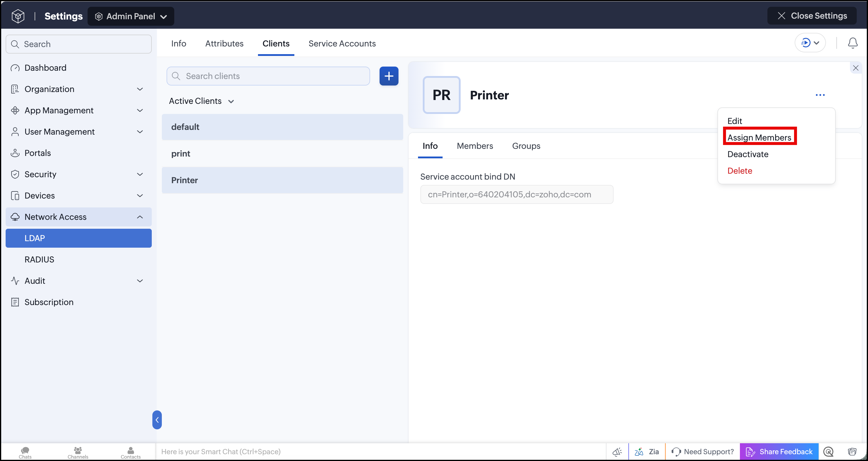Click the Close Settings button
The width and height of the screenshot is (868, 461).
click(812, 15)
